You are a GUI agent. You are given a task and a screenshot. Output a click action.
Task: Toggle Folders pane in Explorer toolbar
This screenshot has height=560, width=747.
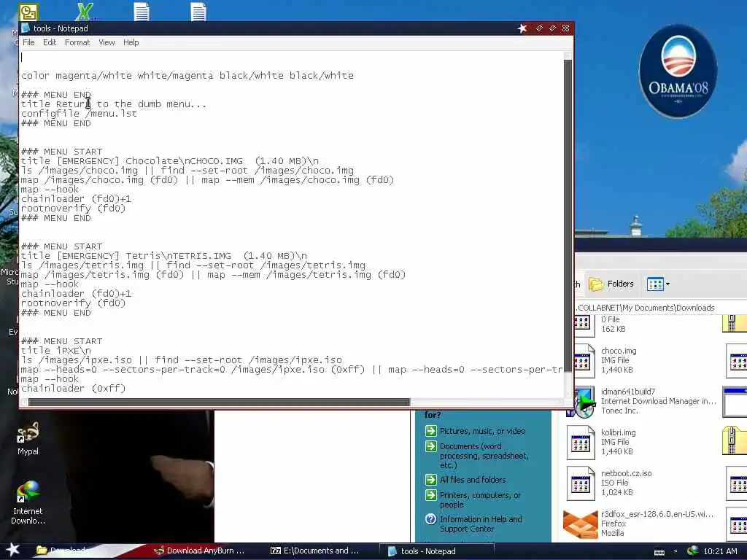point(612,284)
